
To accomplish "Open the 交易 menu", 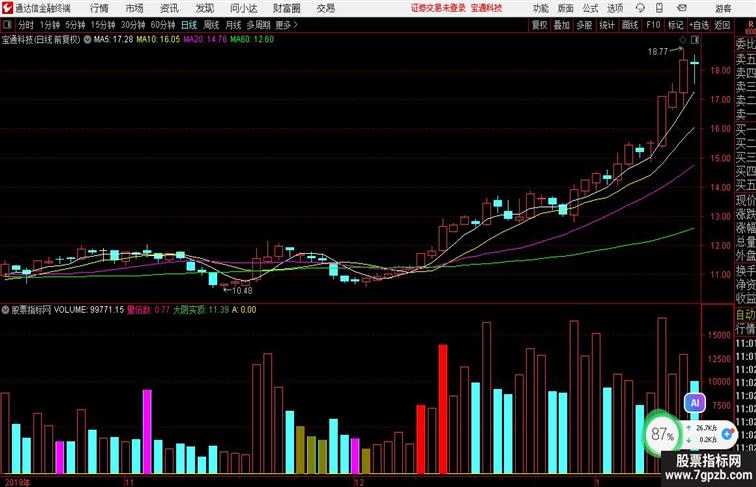I will 325,8.
